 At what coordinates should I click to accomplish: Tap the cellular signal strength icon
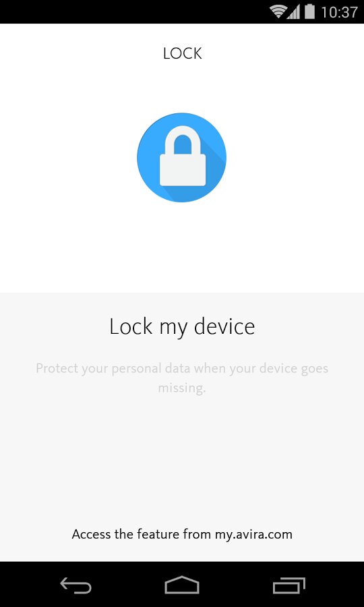294,12
